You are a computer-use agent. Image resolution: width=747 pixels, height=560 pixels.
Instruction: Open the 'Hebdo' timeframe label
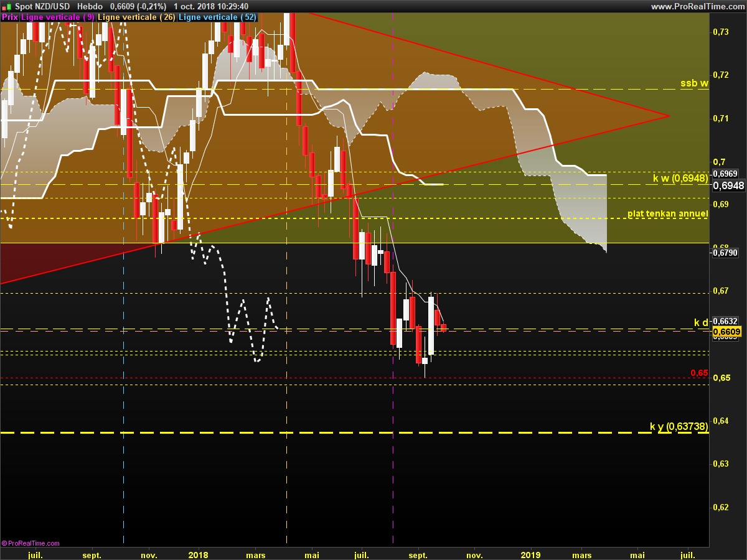[x=90, y=6]
